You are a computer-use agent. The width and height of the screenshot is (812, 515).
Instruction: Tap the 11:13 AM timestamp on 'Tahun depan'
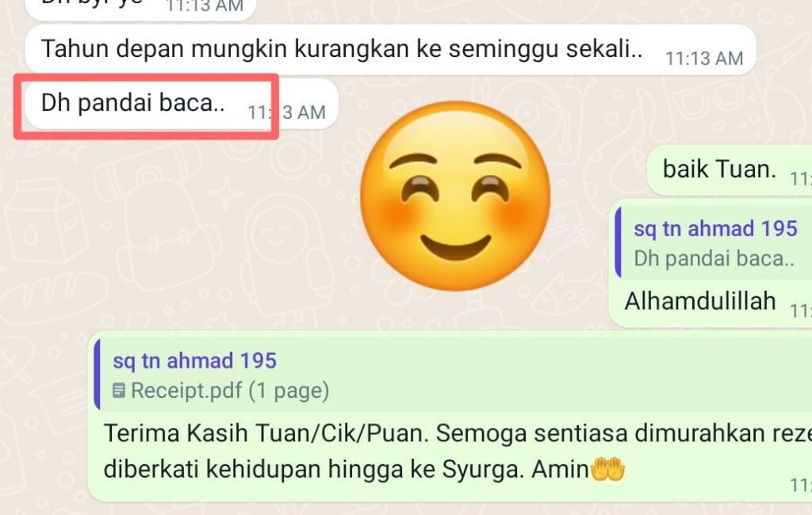point(704,59)
